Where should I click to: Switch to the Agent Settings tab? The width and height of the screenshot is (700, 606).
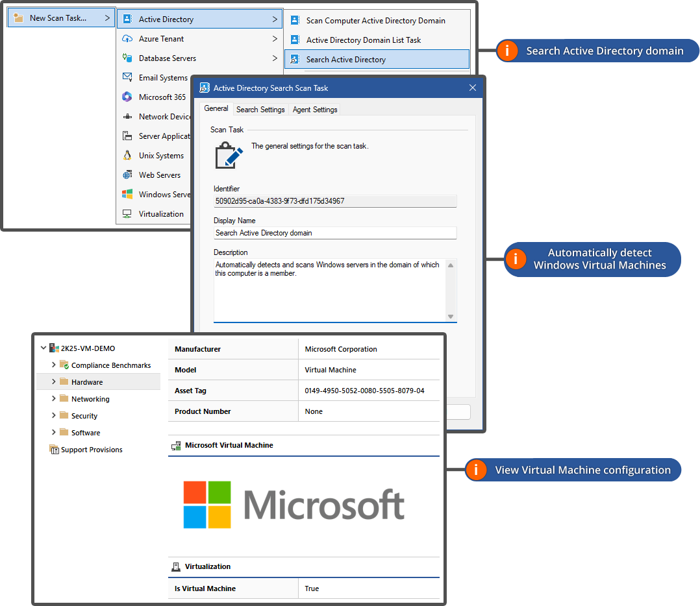coord(315,109)
